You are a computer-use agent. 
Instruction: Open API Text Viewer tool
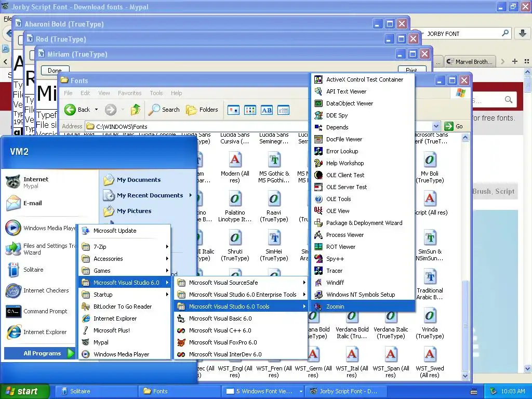pyautogui.click(x=363, y=91)
